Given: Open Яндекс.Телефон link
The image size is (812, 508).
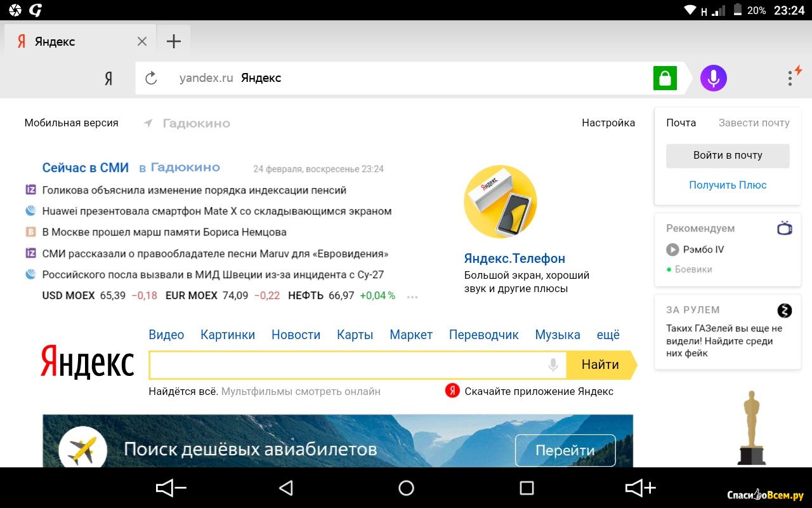Looking at the screenshot, I should click(x=514, y=258).
